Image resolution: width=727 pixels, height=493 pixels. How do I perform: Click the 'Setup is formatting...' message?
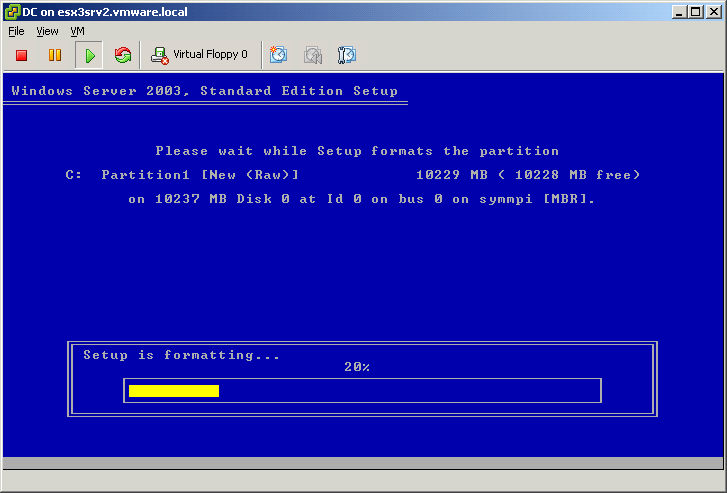(181, 355)
